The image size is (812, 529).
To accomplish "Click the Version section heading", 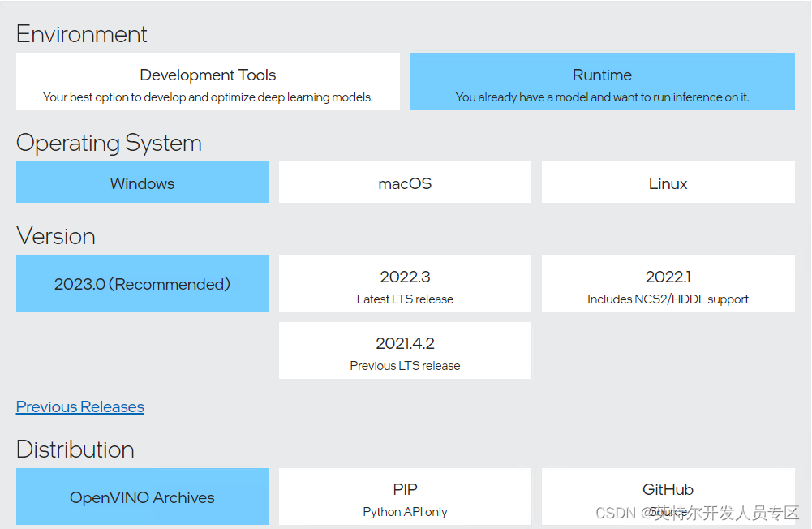I will point(56,236).
